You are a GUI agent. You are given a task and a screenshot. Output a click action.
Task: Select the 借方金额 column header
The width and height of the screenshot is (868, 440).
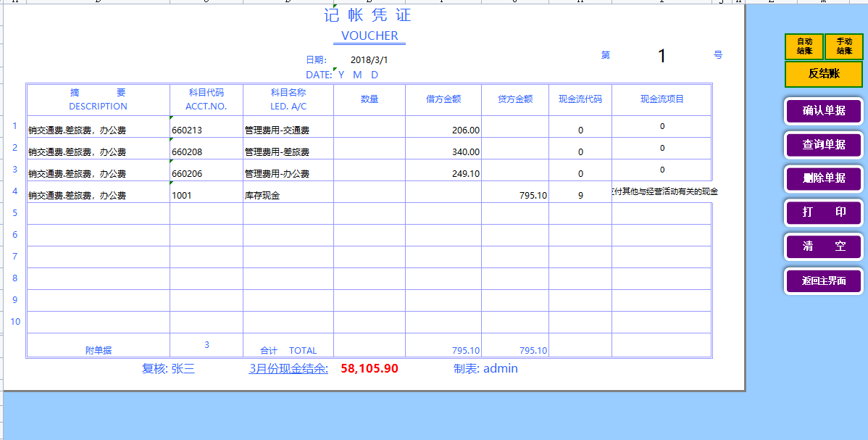pos(443,100)
